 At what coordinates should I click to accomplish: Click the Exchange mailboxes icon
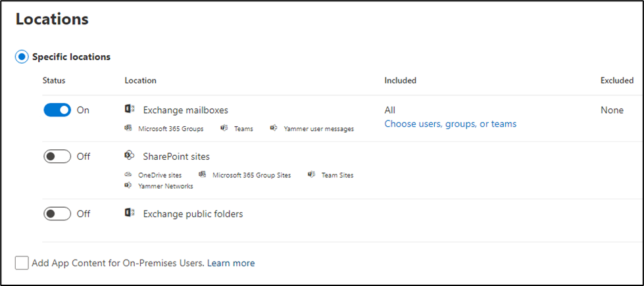[130, 109]
